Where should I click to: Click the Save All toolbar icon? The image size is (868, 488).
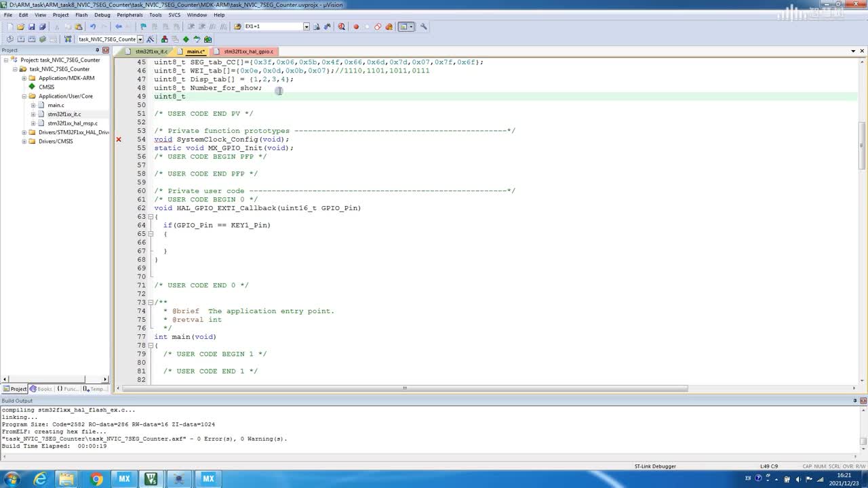click(42, 26)
